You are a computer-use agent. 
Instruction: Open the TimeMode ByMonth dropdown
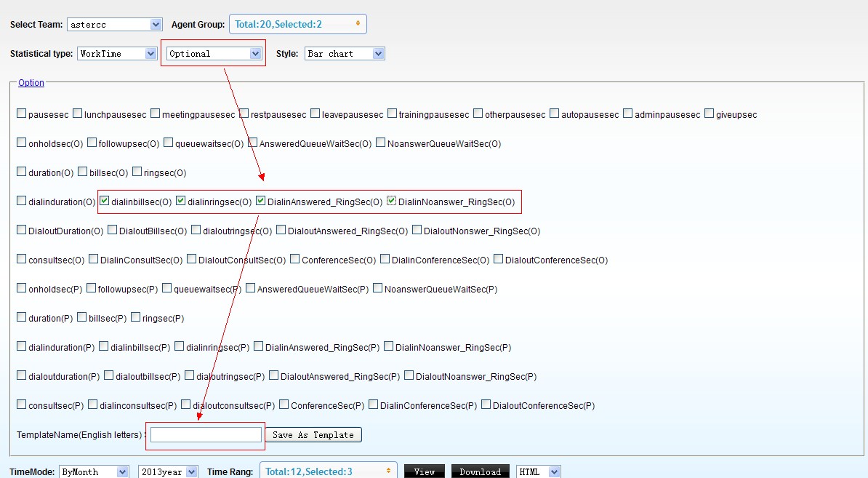(94, 471)
